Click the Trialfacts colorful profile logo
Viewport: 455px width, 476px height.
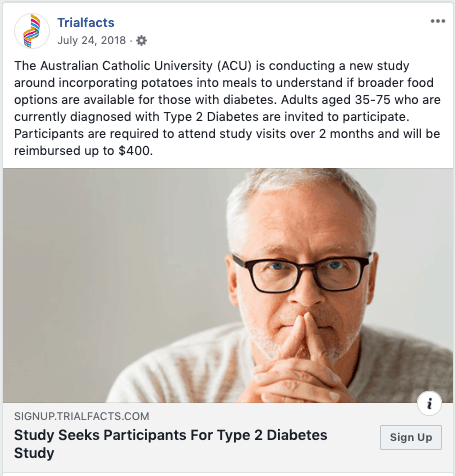[32, 31]
